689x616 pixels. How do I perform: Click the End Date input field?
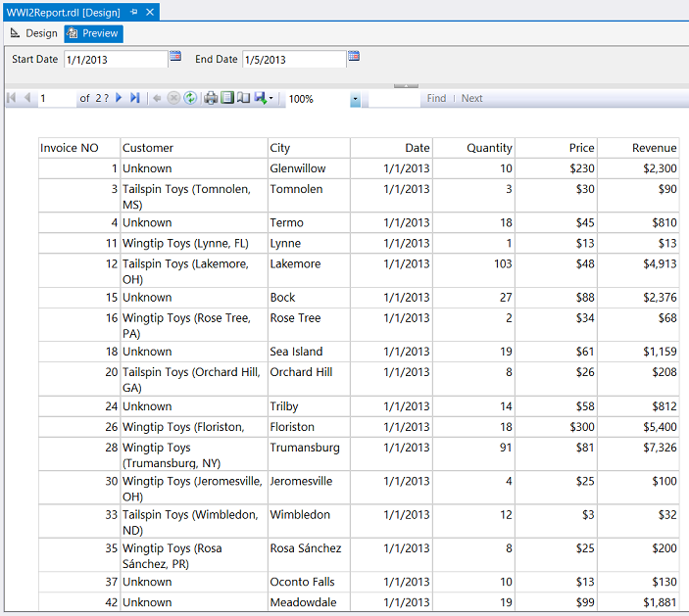click(x=294, y=60)
